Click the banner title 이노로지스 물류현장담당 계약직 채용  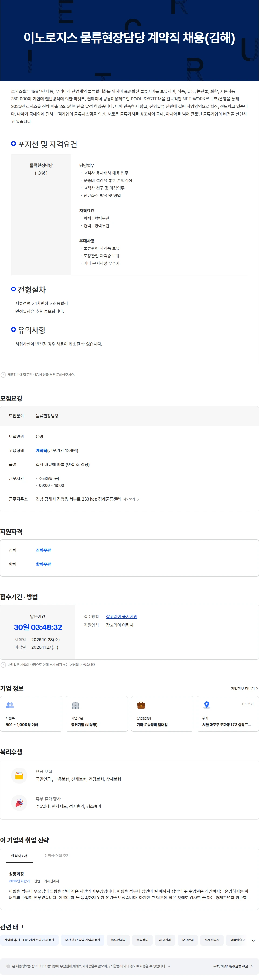pos(129,37)
